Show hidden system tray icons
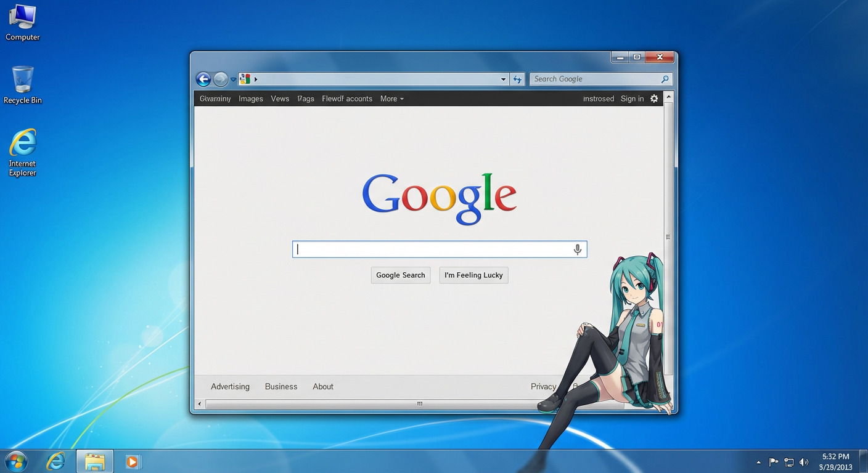The width and height of the screenshot is (868, 473). 758,462
